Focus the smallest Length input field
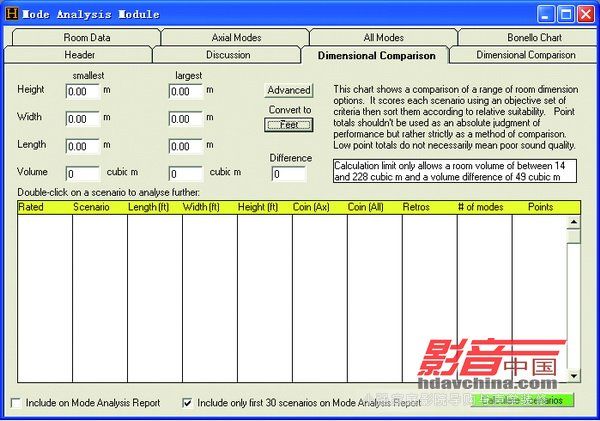Viewport: 600px width, 421px height. [83, 146]
